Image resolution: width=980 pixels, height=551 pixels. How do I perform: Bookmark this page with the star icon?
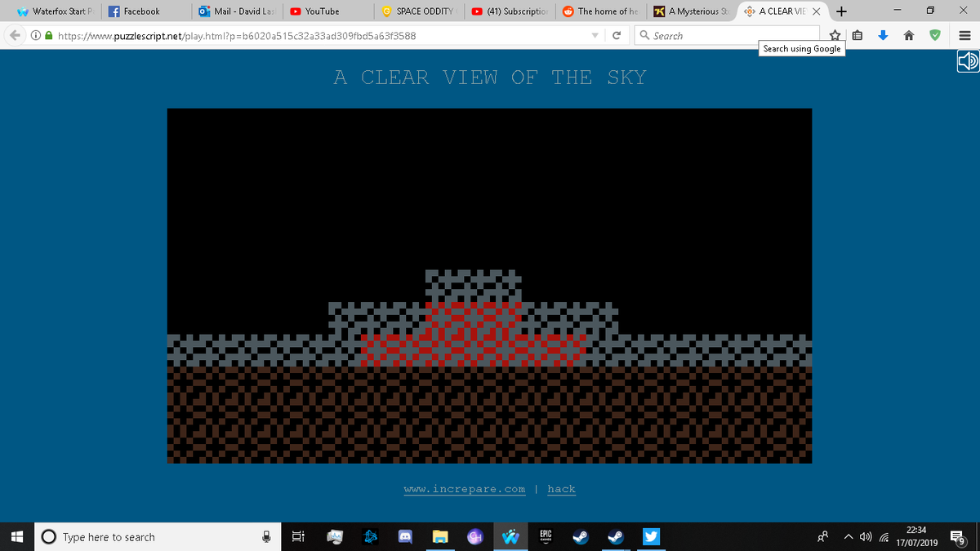click(x=835, y=36)
